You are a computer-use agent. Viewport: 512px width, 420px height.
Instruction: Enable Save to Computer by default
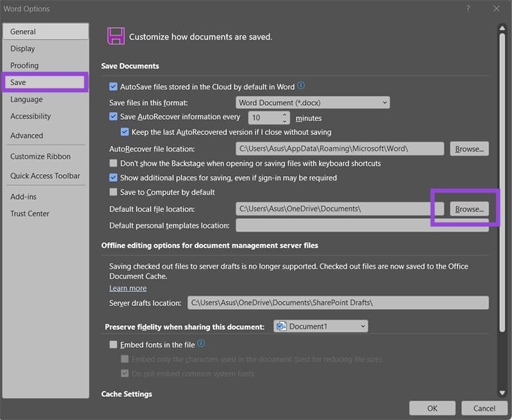[113, 192]
